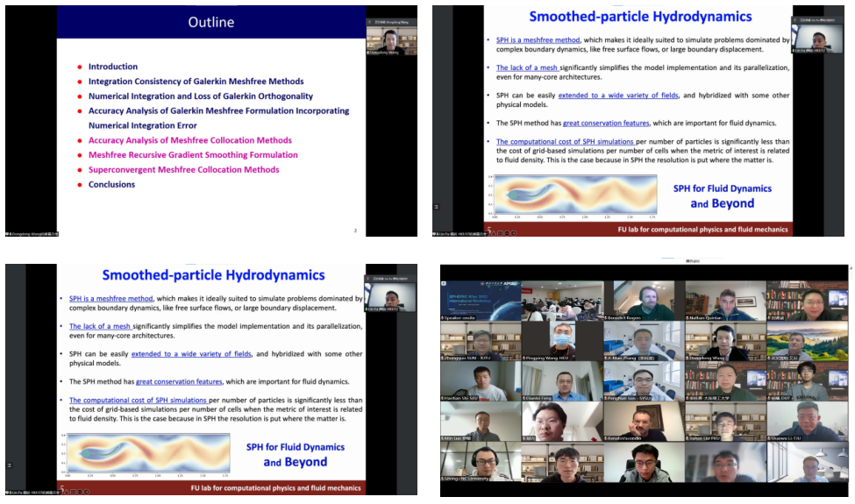855x504 pixels.
Task: Click the mic icon next to Dianlei Feng
Action: (x=524, y=397)
